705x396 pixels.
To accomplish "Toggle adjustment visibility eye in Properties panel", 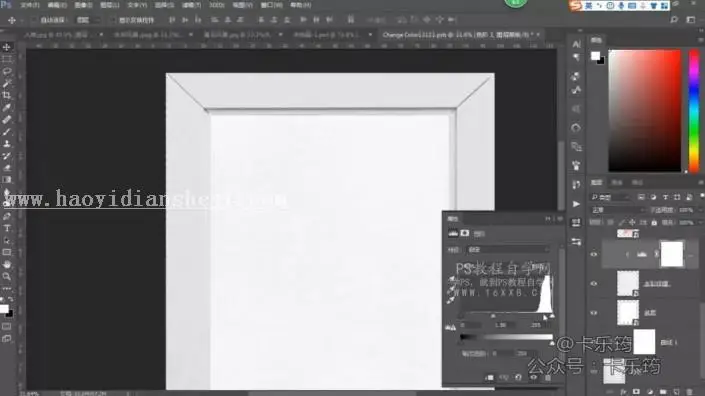I will [533, 378].
